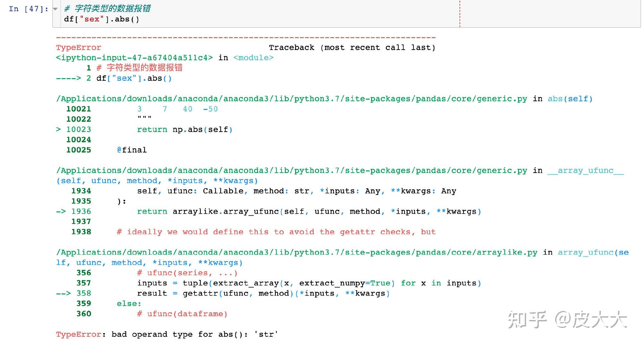Click the <module> label in traceback
The width and height of the screenshot is (644, 346).
point(253,58)
